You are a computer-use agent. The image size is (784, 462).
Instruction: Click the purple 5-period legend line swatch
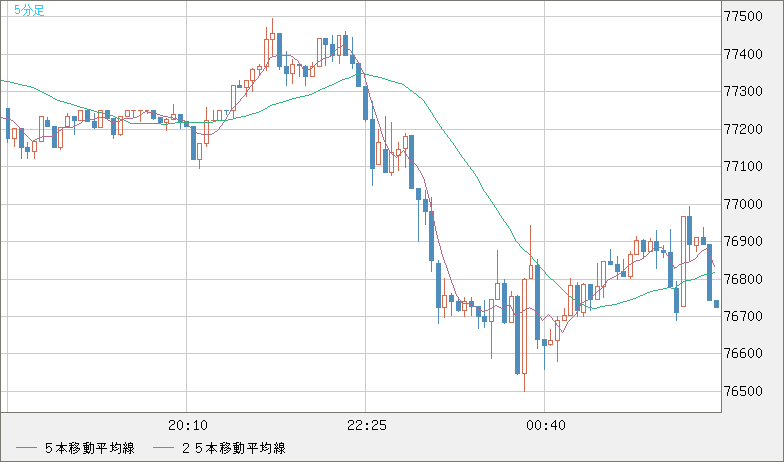point(26,448)
